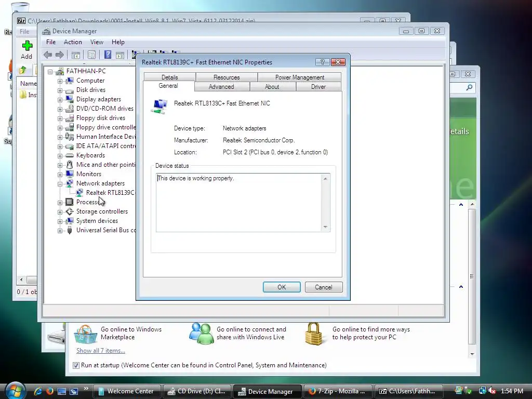The height and width of the screenshot is (399, 532).
Task: Click the Device status scrollbar up arrow
Action: 325,179
